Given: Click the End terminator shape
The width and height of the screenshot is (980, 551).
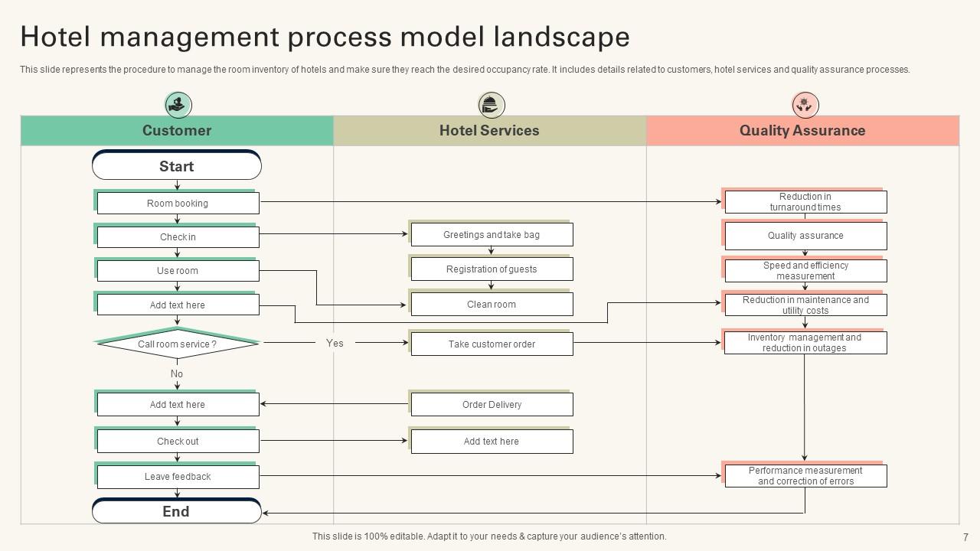Looking at the screenshot, I should [x=177, y=511].
